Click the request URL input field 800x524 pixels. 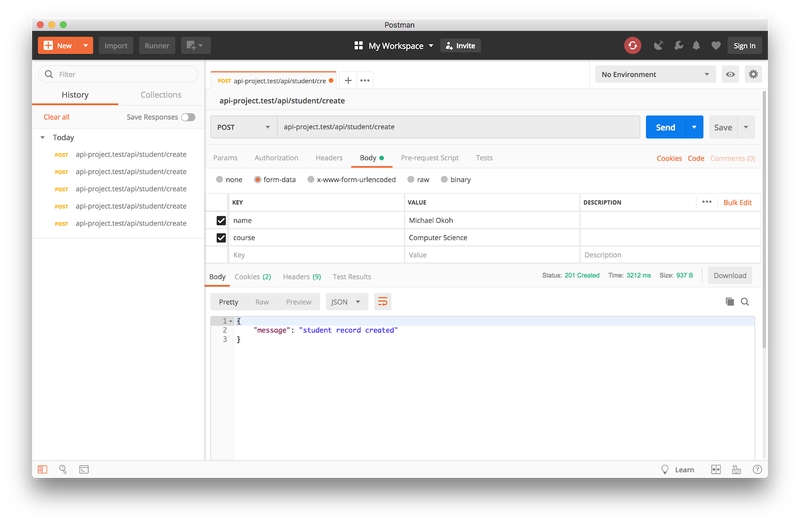point(458,127)
